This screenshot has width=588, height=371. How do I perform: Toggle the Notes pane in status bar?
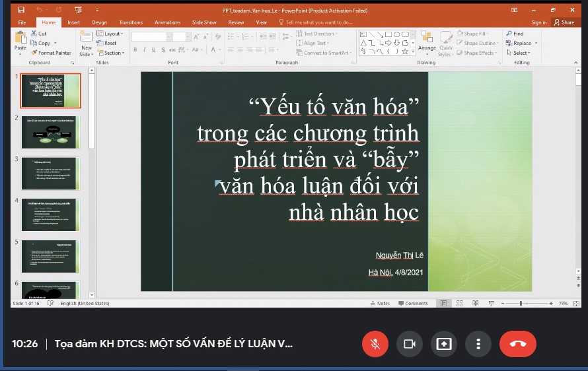380,304
